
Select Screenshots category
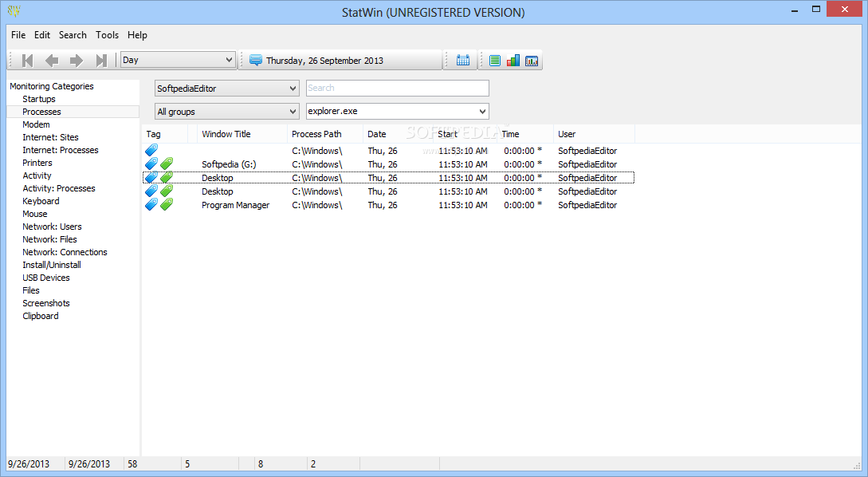[46, 303]
